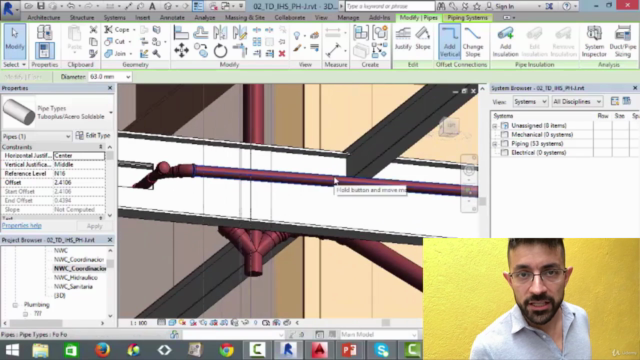
Task: Check the Unassigned systems checkbox
Action: (505, 126)
